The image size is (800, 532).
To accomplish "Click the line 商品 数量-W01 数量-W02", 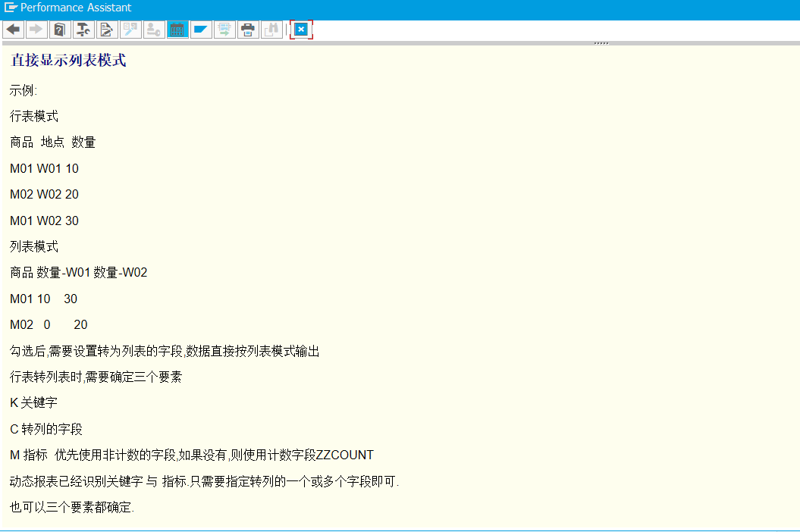I will pos(79,273).
